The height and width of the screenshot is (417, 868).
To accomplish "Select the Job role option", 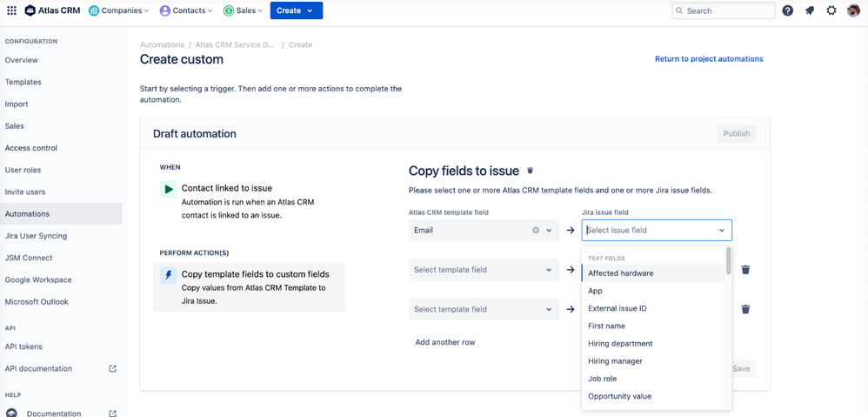I will [653, 379].
